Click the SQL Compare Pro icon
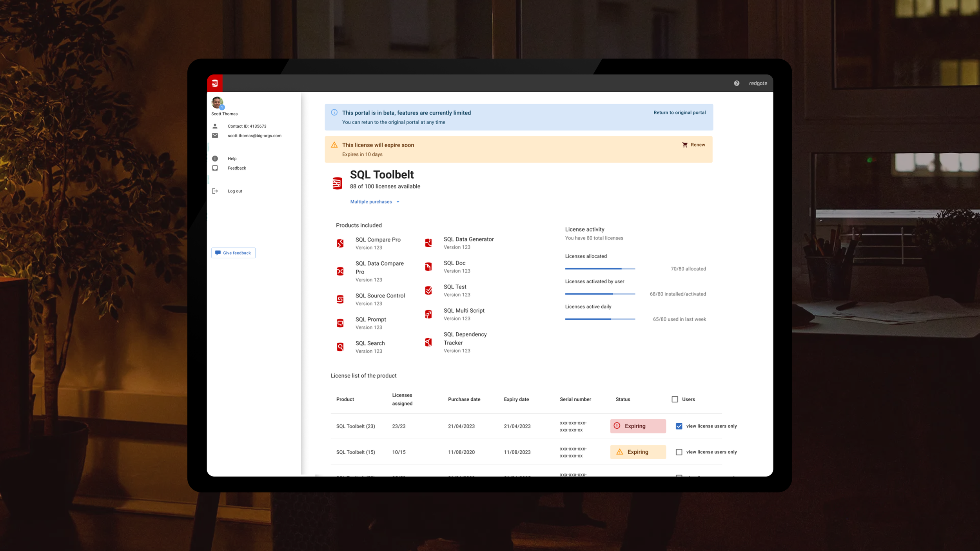The height and width of the screenshot is (551, 980). [x=340, y=243]
